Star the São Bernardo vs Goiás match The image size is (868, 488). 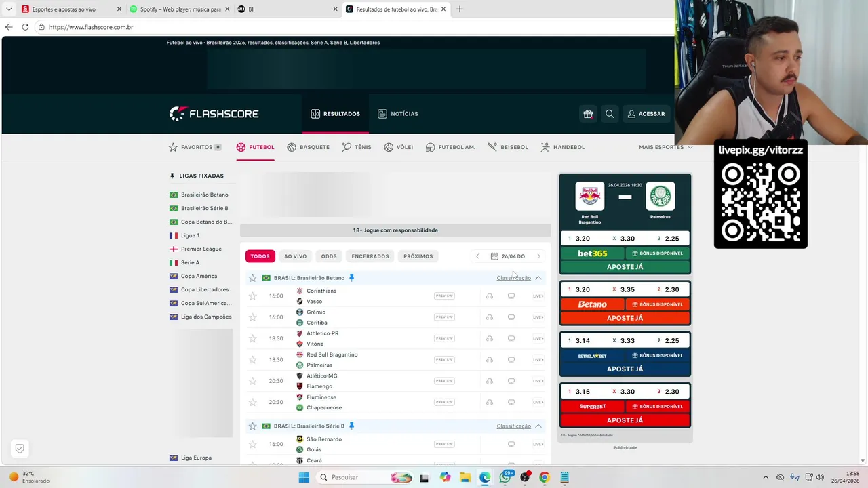[x=253, y=445]
